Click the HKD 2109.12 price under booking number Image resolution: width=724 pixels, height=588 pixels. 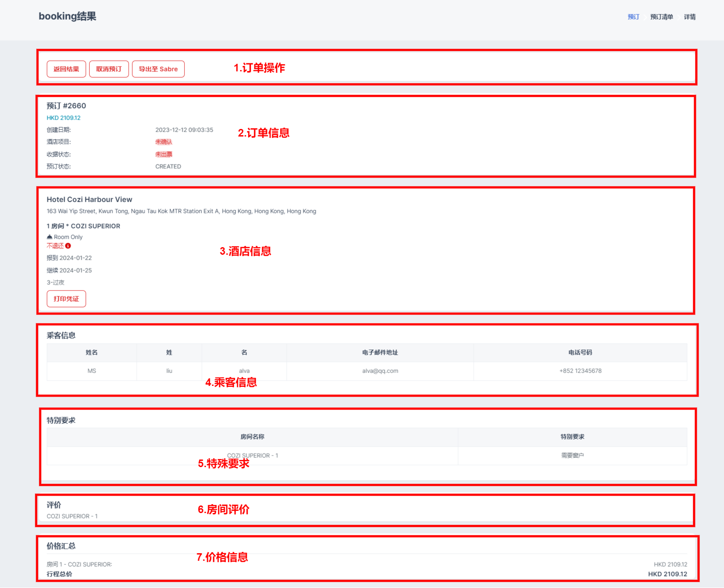pyautogui.click(x=63, y=118)
